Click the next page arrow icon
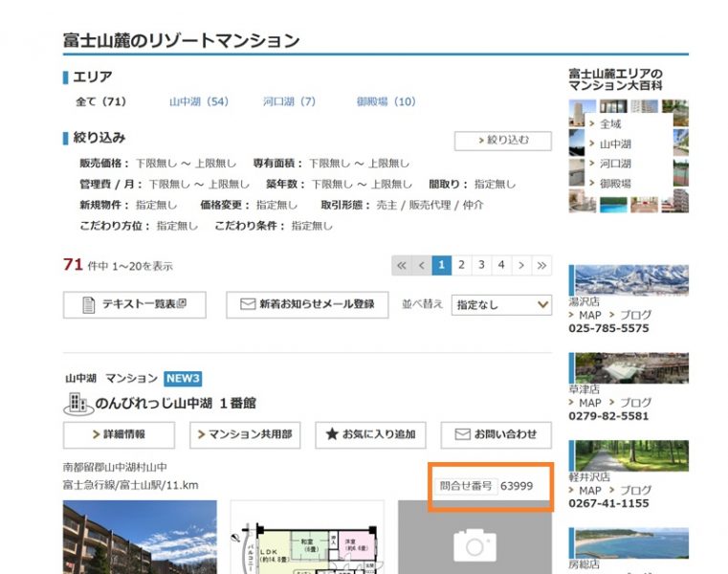Viewport: 728px width, 574px height. point(521,265)
